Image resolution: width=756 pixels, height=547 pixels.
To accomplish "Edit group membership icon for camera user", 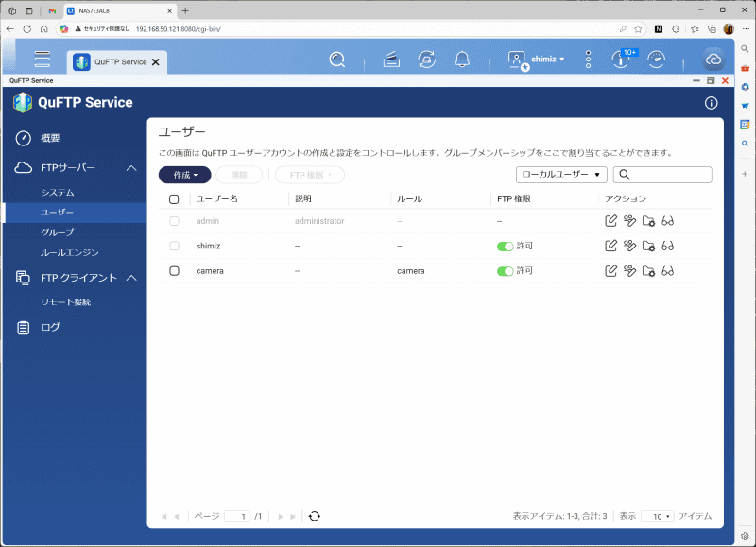I will (x=630, y=271).
